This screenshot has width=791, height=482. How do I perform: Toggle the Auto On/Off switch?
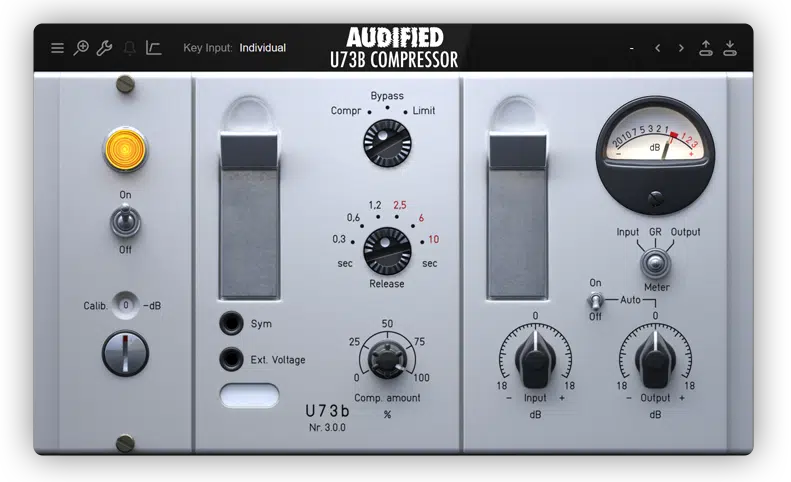[x=596, y=299]
